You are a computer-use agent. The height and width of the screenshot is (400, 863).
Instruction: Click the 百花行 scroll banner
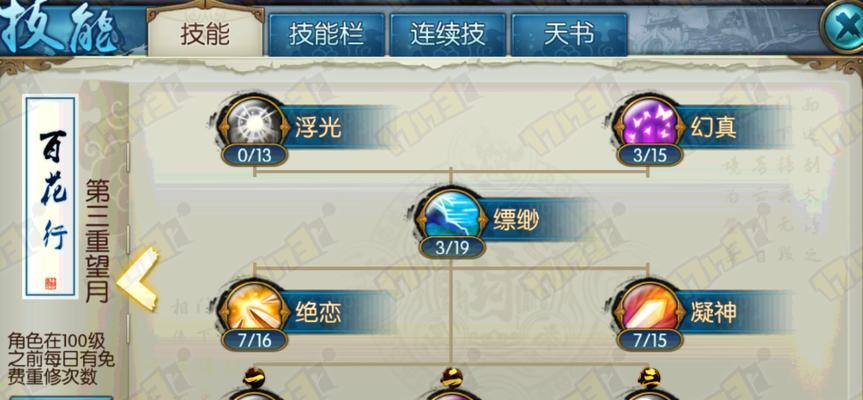coord(50,196)
